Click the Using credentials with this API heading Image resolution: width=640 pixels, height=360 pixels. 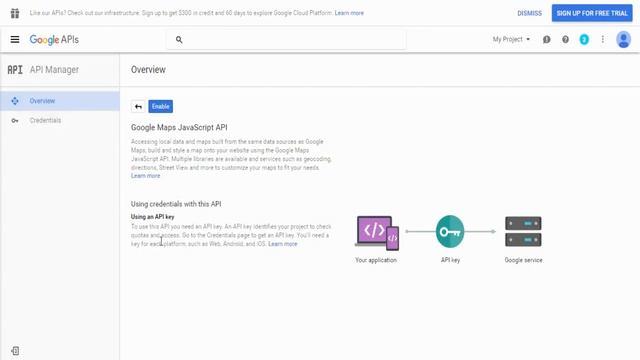(176, 204)
